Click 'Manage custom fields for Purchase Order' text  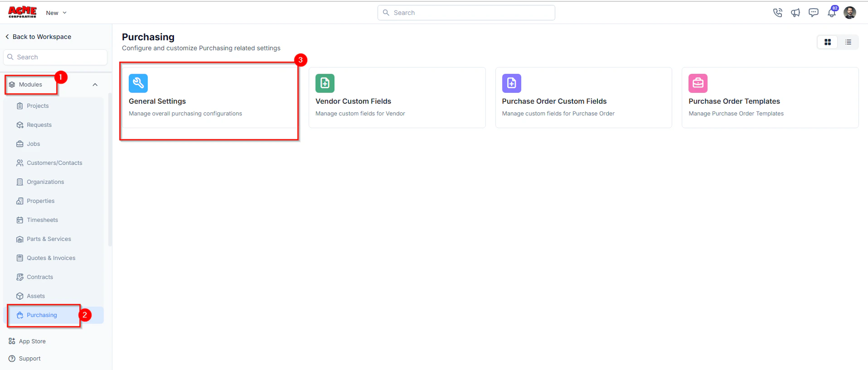tap(558, 114)
